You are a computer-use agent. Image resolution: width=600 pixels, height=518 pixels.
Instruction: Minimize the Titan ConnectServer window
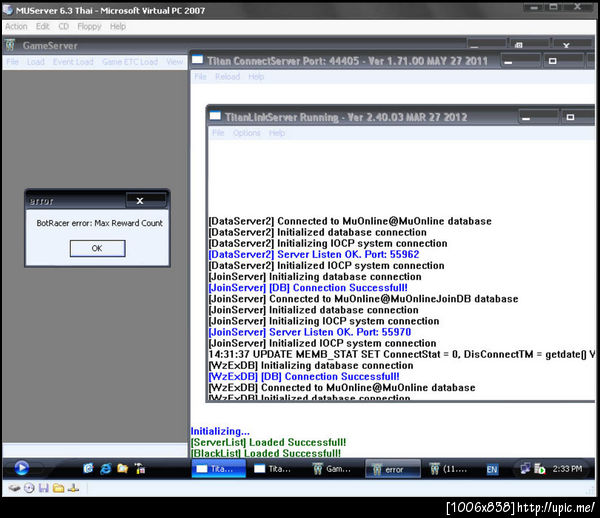coord(520,61)
